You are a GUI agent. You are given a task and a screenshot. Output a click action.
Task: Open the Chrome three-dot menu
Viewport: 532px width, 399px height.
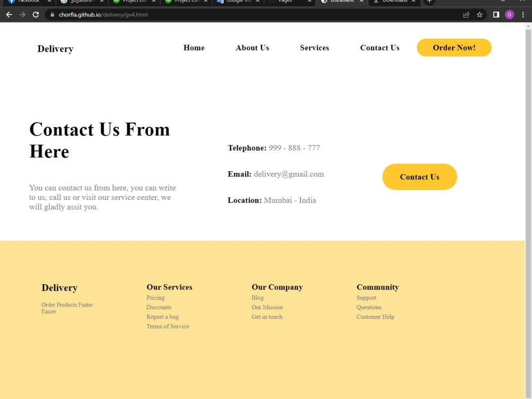point(523,14)
